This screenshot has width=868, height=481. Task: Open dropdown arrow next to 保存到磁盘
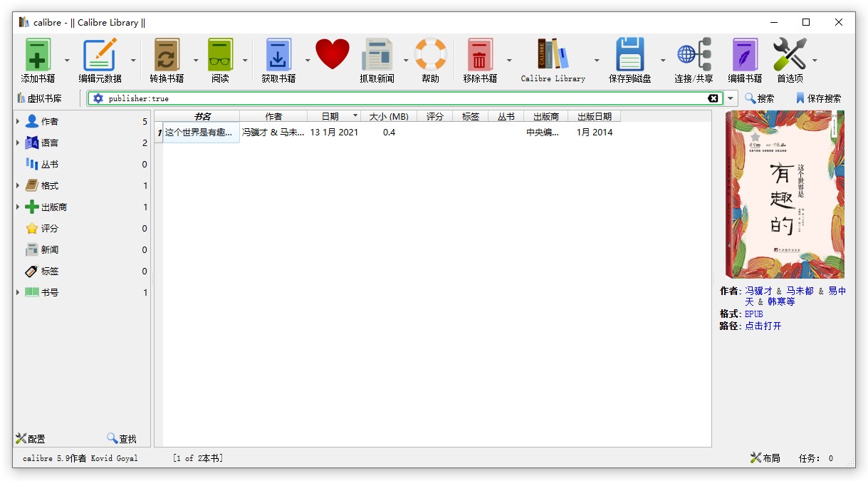pyautogui.click(x=663, y=60)
